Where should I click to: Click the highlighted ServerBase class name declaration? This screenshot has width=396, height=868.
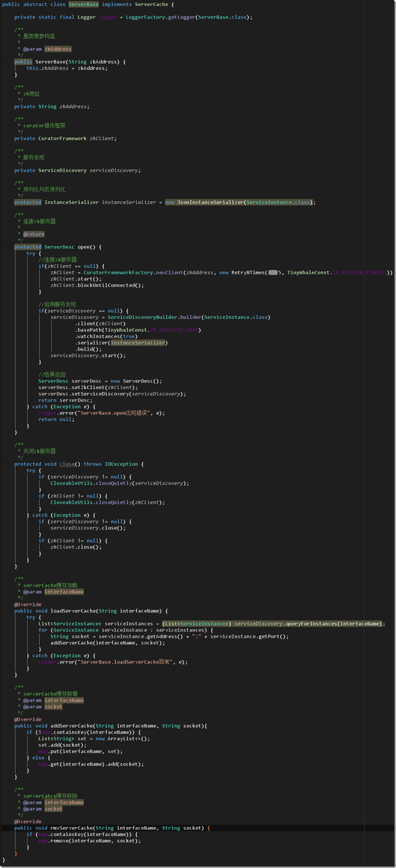pos(84,4)
